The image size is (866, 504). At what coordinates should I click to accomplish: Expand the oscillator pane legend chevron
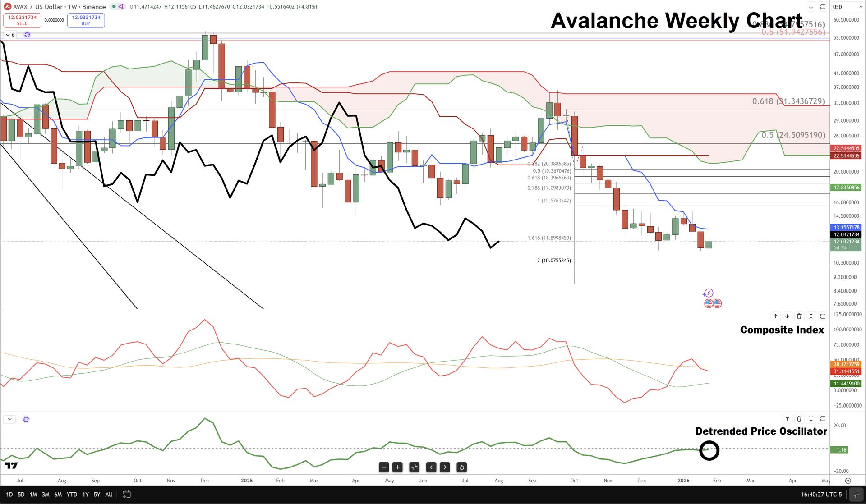click(x=9, y=419)
